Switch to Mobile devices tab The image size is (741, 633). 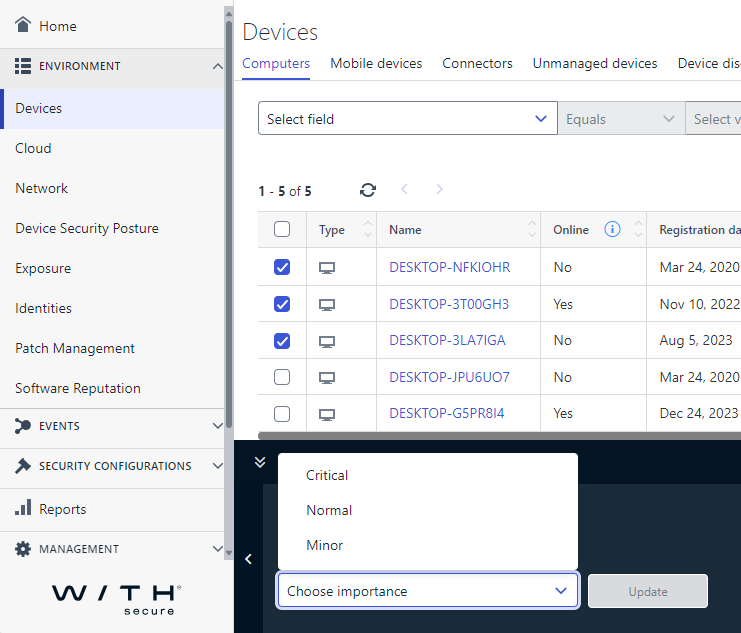pyautogui.click(x=376, y=63)
